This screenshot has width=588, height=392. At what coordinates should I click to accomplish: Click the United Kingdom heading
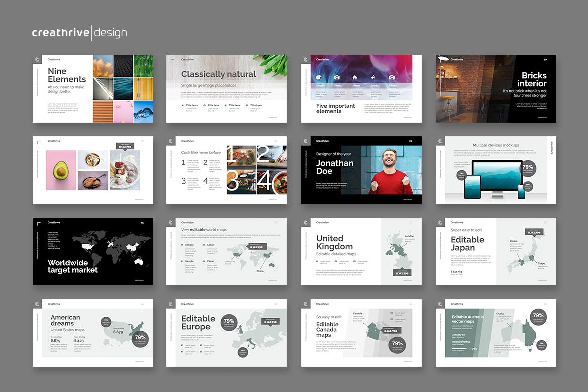click(334, 242)
